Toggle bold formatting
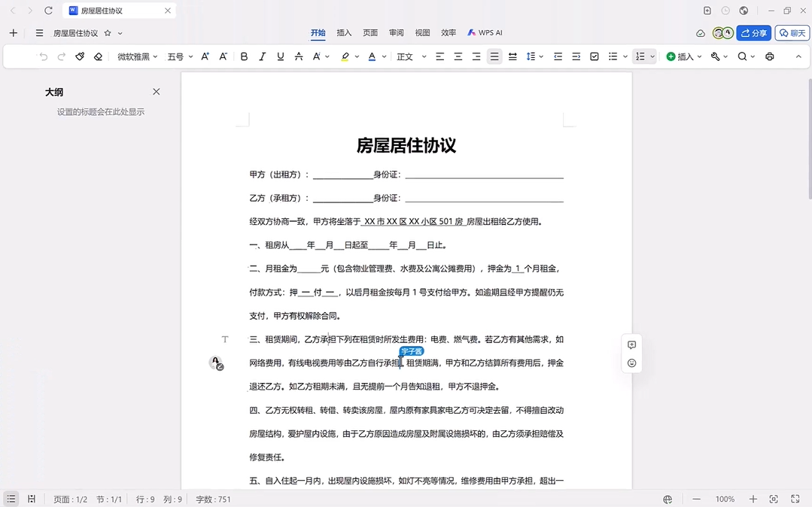 tap(244, 56)
